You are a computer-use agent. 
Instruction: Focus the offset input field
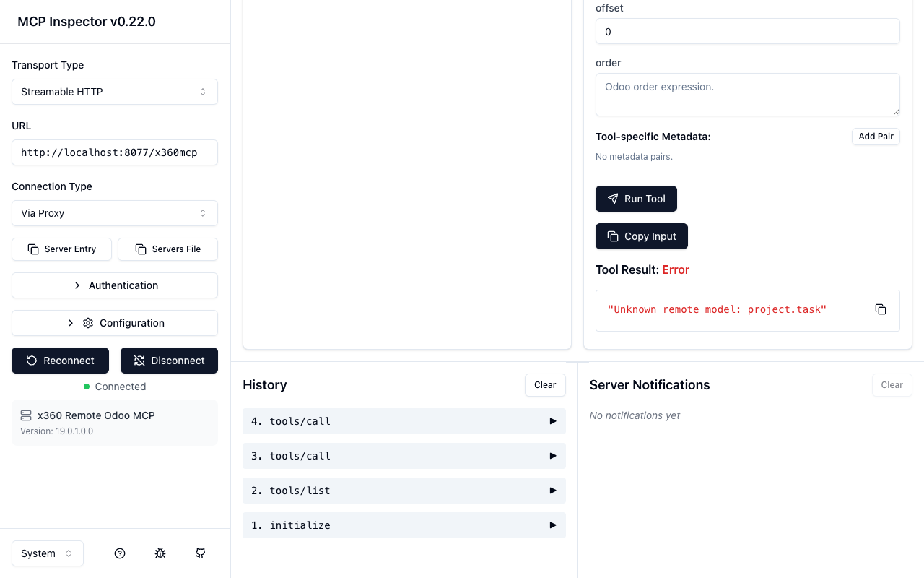[748, 32]
